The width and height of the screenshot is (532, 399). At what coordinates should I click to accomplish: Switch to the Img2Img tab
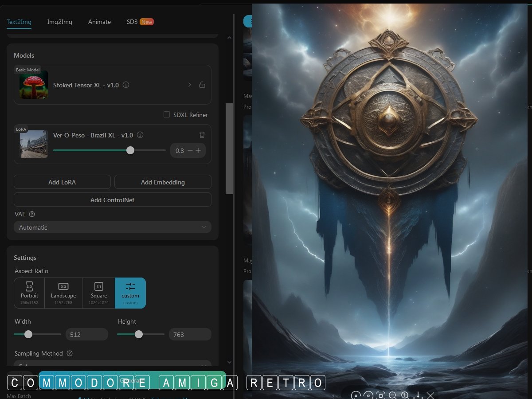click(59, 22)
